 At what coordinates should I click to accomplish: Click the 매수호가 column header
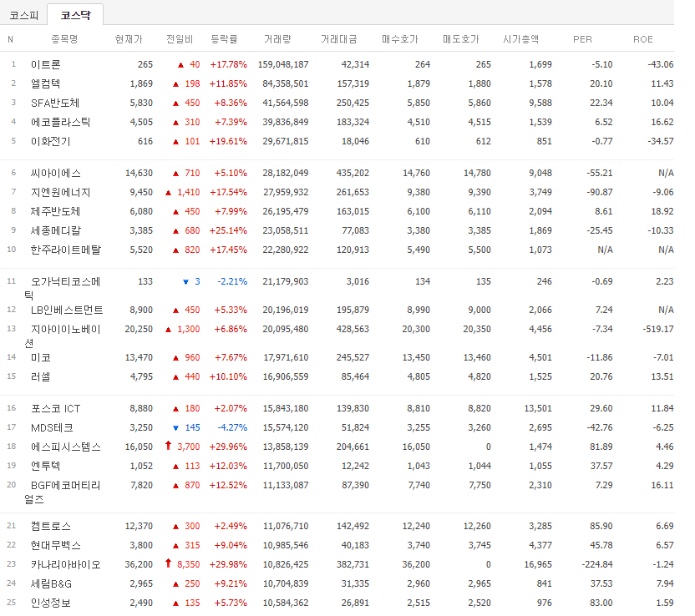(x=400, y=39)
